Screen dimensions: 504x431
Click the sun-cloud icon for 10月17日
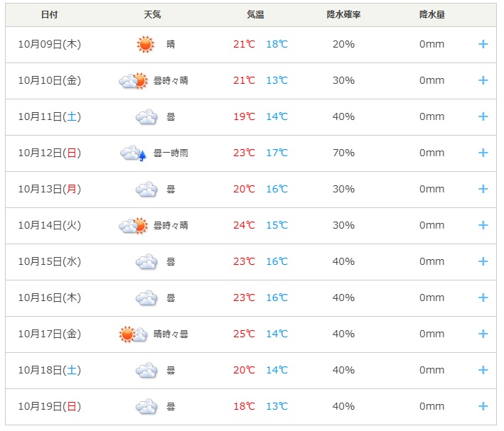click(133, 334)
